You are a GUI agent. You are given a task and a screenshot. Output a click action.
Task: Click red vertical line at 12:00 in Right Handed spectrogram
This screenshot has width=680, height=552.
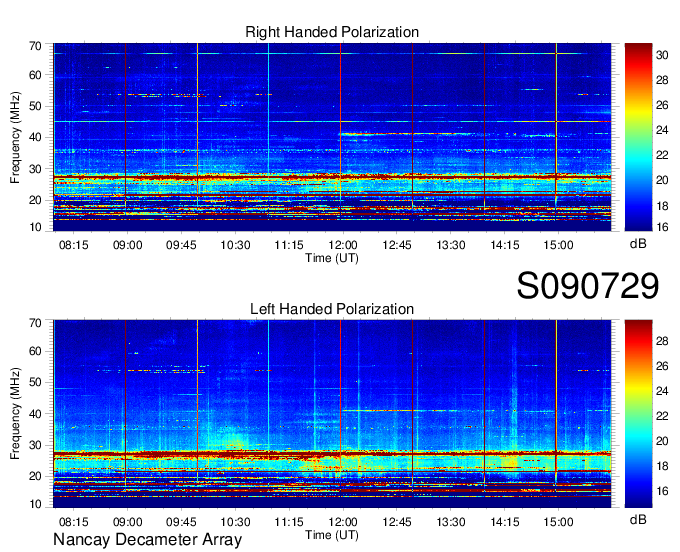pyautogui.click(x=341, y=137)
